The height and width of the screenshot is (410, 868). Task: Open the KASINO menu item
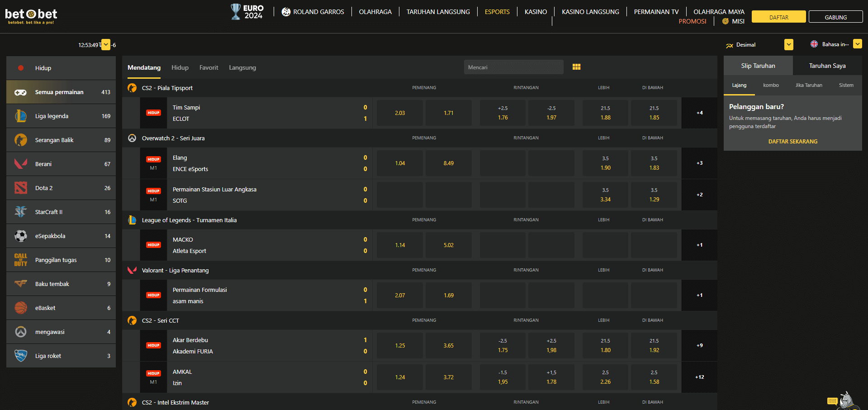[x=536, y=12]
